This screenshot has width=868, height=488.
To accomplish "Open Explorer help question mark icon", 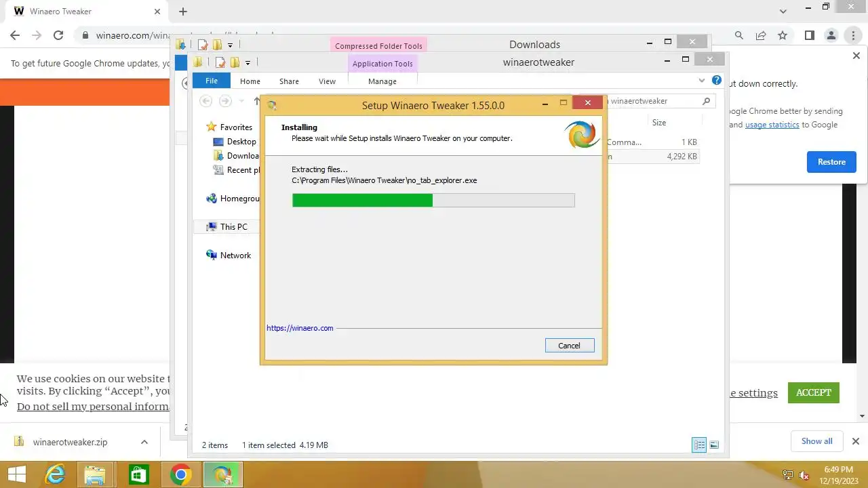I will [x=717, y=81].
